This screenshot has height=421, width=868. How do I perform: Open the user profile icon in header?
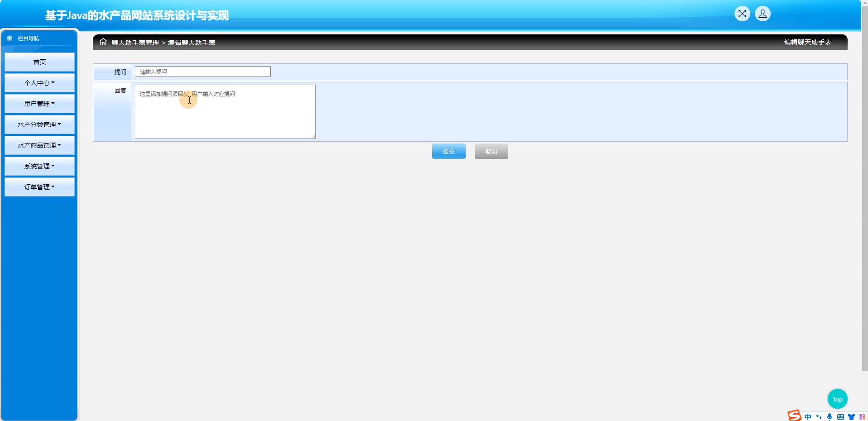[763, 14]
